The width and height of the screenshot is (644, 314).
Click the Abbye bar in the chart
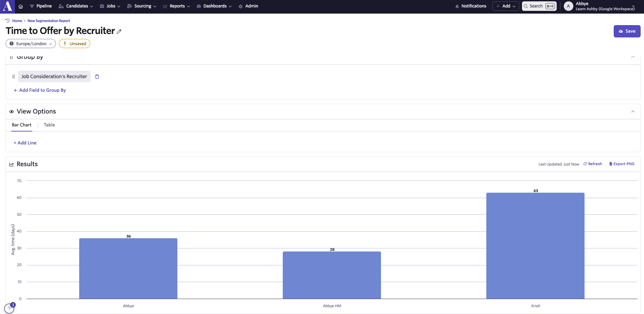point(128,268)
